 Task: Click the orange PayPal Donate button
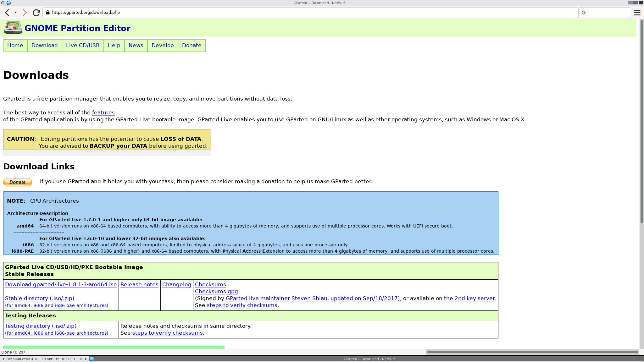pos(18,182)
